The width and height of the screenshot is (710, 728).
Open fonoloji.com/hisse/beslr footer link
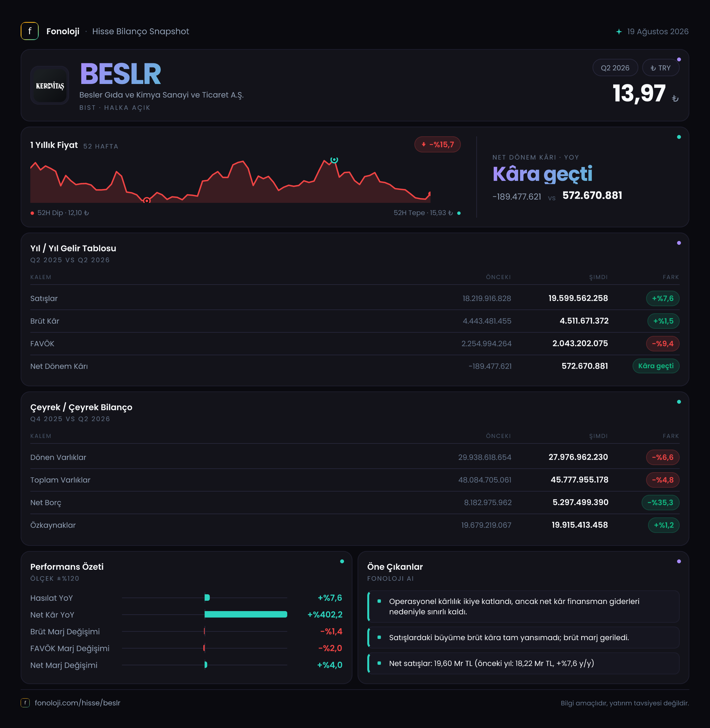click(x=77, y=702)
